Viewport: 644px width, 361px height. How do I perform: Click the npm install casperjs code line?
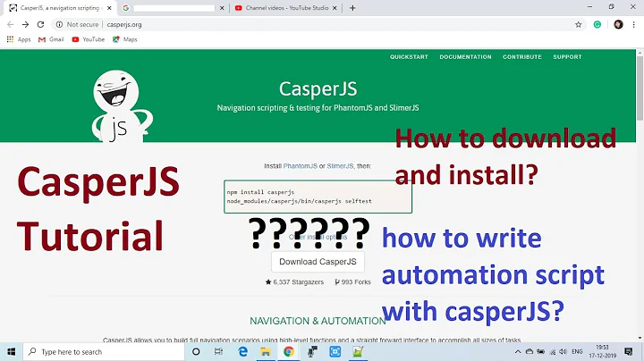point(260,192)
